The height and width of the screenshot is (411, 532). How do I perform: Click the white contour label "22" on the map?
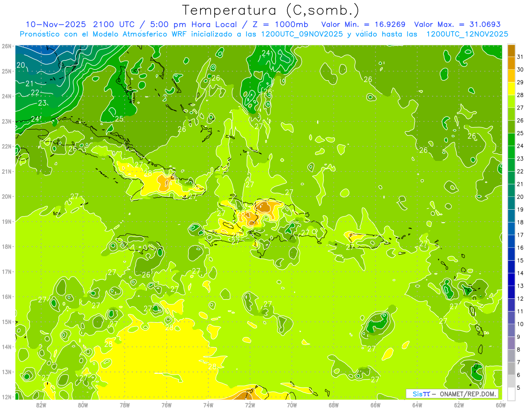(x=35, y=93)
